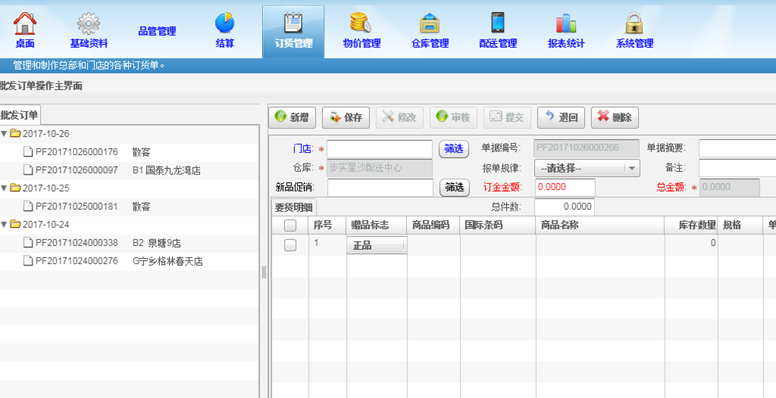The height and width of the screenshot is (398, 776).
Task: Click the 删除 button
Action: [615, 117]
